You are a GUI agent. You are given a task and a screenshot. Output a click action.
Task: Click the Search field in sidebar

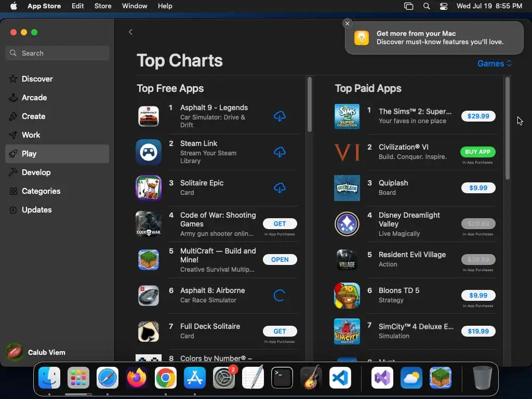[57, 53]
